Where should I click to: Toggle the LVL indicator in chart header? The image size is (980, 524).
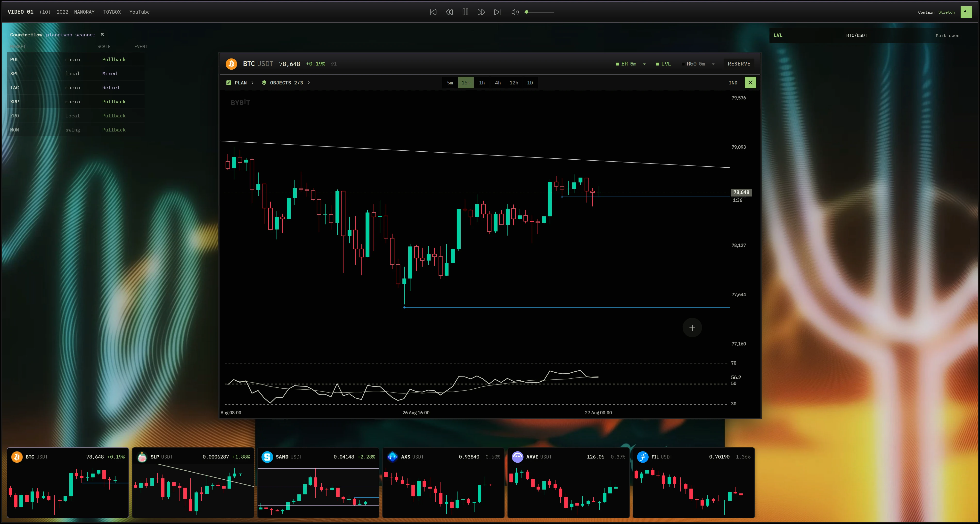tap(663, 64)
